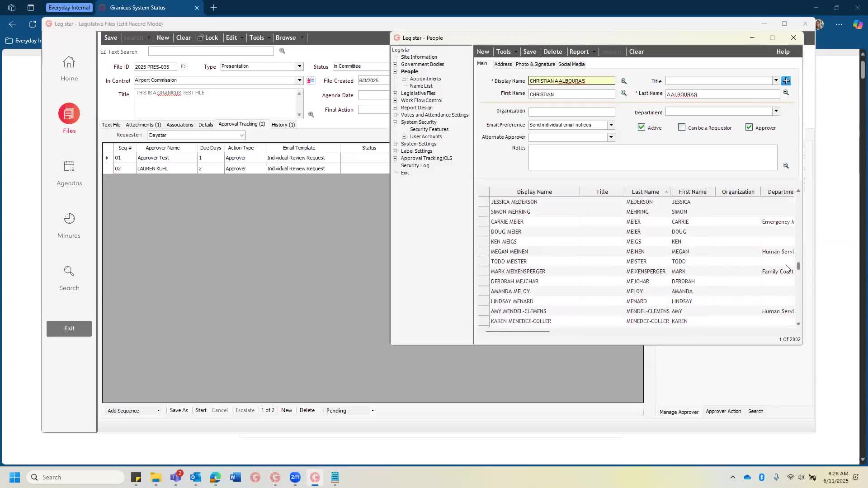The width and height of the screenshot is (868, 488).
Task: Uncheck the Active checkbox
Action: click(642, 127)
